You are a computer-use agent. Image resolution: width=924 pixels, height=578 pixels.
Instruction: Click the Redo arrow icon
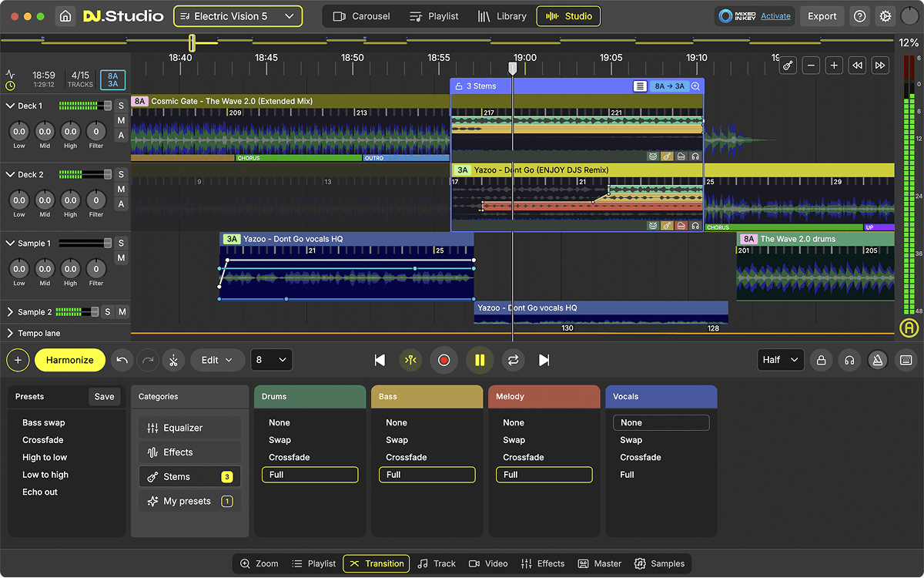[148, 360]
